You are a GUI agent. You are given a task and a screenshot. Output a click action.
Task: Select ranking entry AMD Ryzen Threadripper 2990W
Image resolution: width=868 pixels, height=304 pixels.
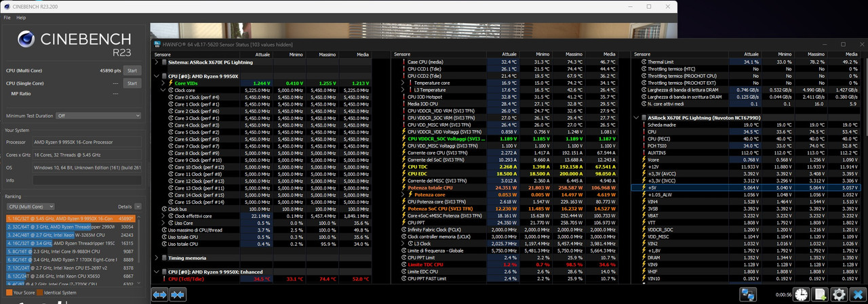coord(71,227)
